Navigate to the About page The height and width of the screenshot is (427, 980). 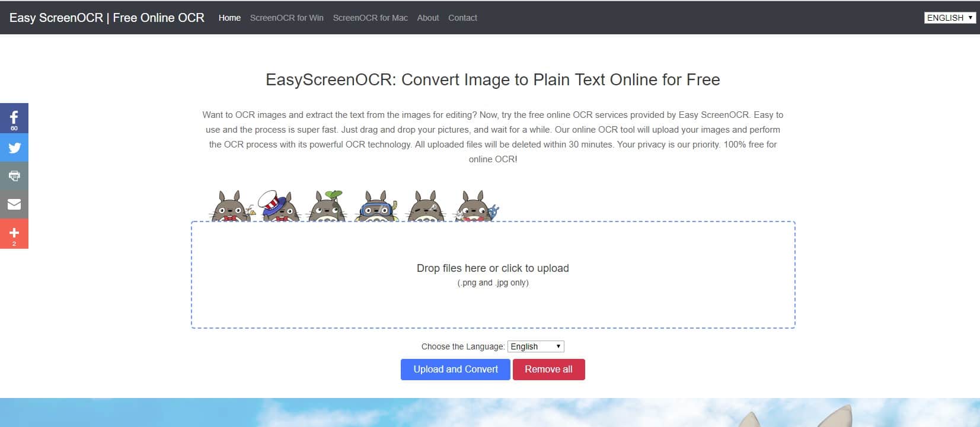click(427, 18)
